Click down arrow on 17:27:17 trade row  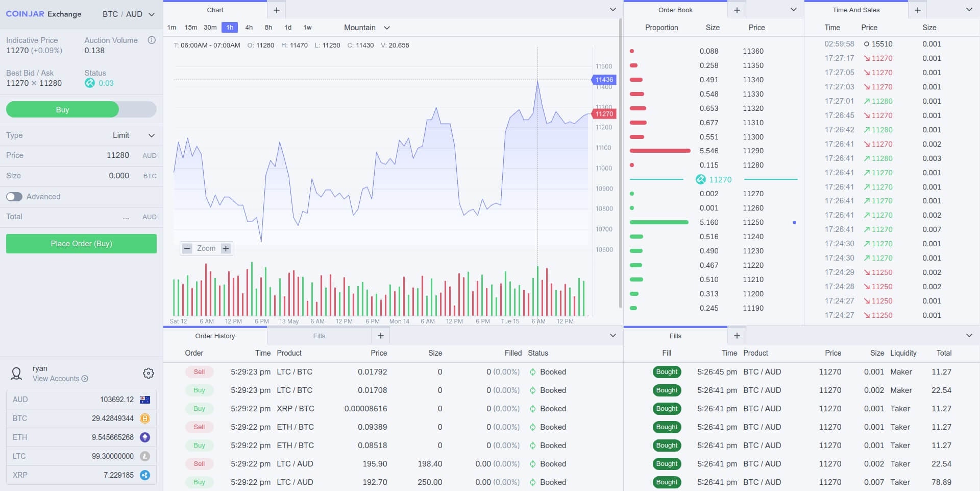click(x=867, y=58)
